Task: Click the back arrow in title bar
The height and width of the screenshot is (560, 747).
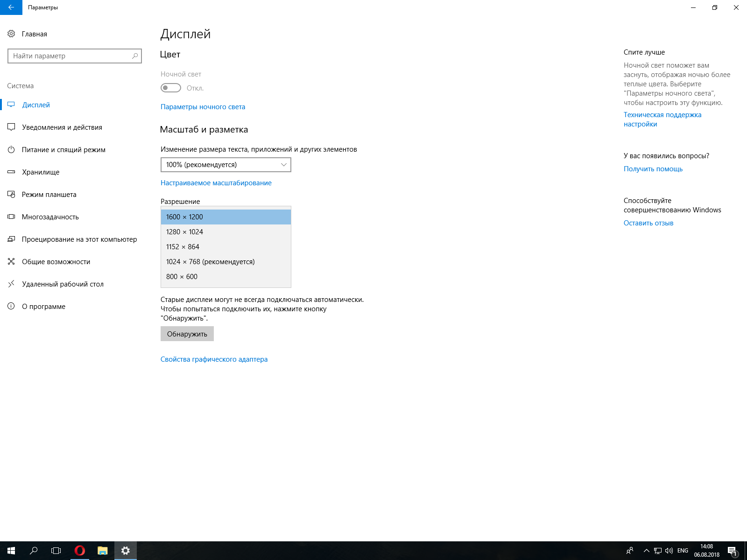Action: [x=11, y=7]
